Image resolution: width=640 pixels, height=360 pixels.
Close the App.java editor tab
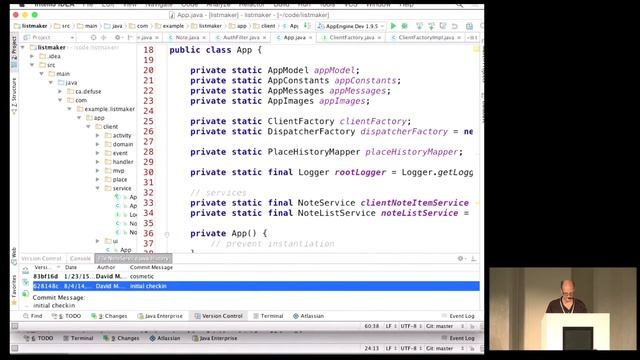pos(311,38)
